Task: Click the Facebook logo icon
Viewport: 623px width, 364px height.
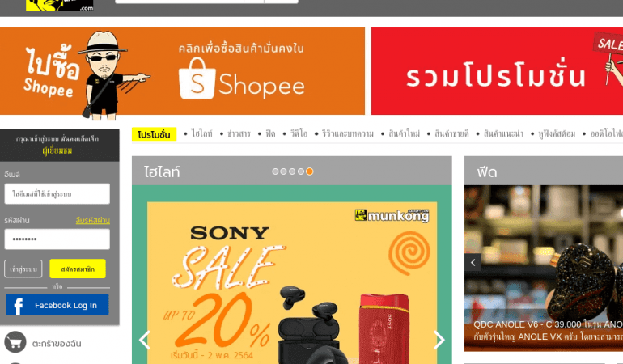Action: (18, 306)
